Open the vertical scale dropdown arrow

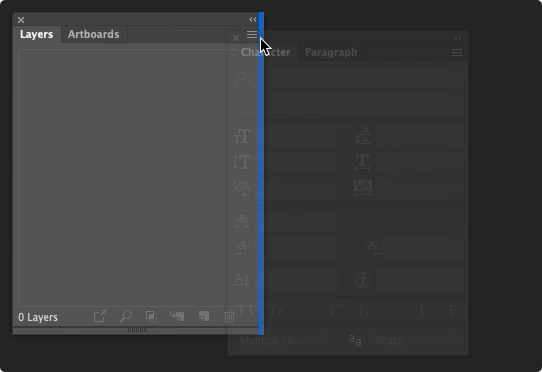[331, 162]
